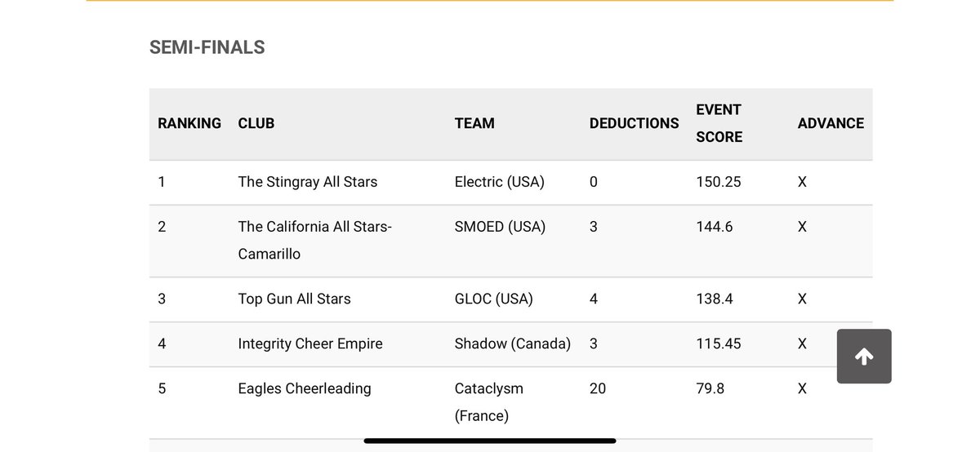980x452 pixels.
Task: Click the ADVANCE column header
Action: click(831, 123)
